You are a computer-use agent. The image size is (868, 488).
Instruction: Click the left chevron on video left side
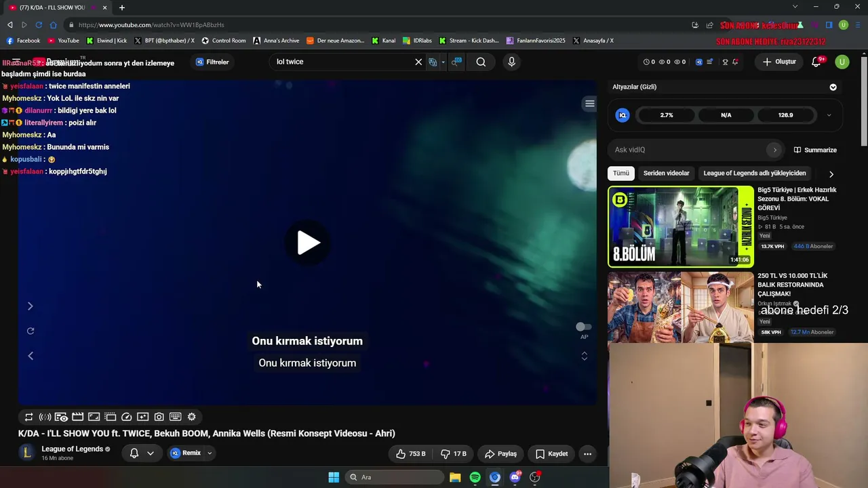tap(31, 355)
